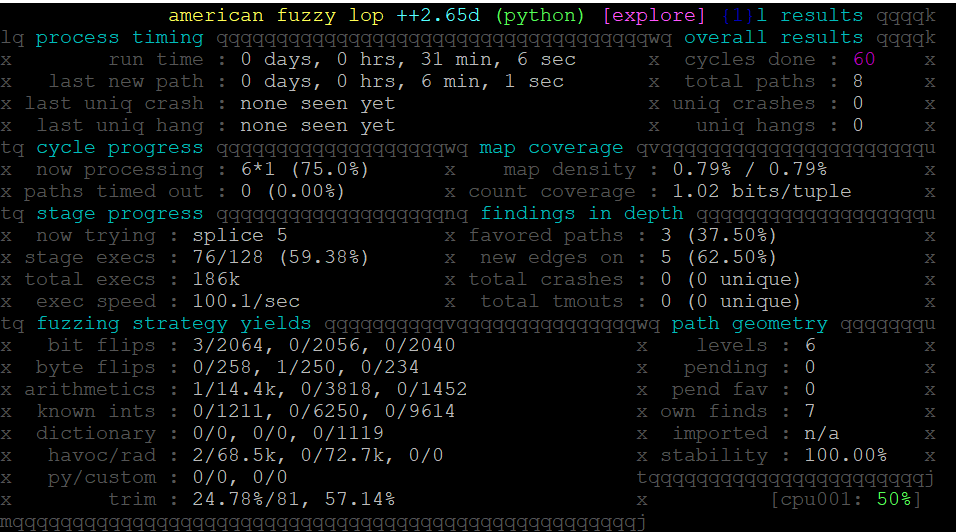Screen dimensions: 956x532
Task: Click the 'none seen yet' value for last uniq crash
Action: 318,104
